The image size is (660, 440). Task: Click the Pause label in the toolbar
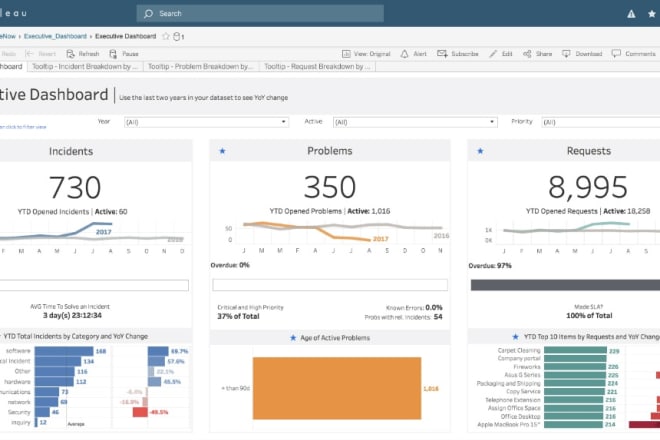coord(130,54)
